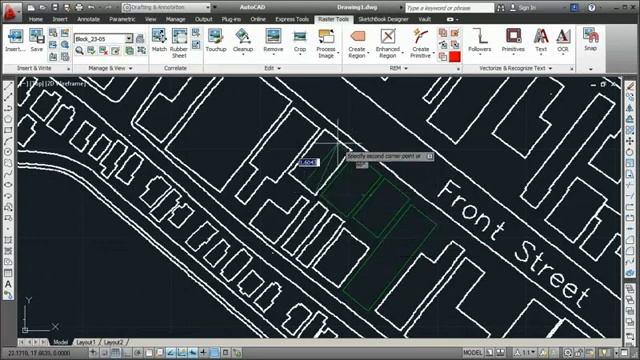Viewport: 640px width, 360px height.
Task: Open the Vault tab
Action: (424, 19)
